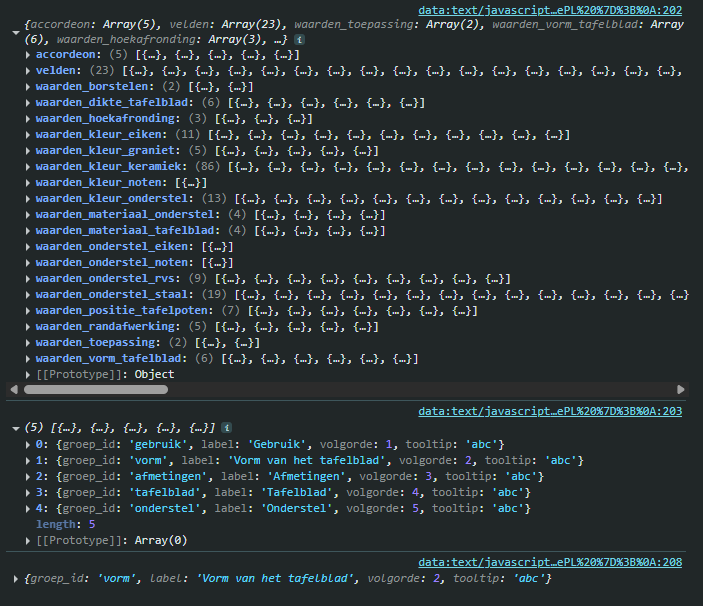Open source link ending in A:203
This screenshot has width=703, height=606.
550,410
